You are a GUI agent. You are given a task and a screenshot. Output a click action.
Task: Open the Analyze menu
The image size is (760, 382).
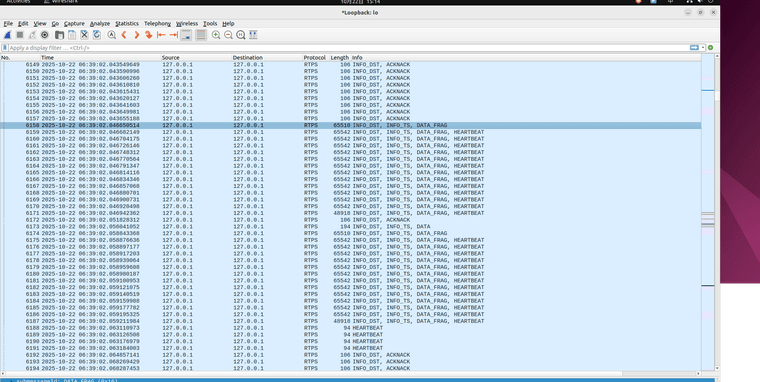pos(100,23)
